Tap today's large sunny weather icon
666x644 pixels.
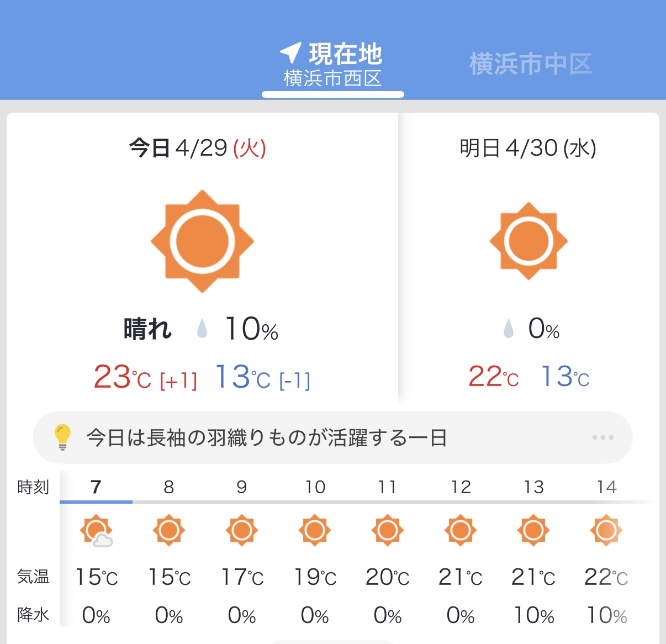tap(202, 241)
